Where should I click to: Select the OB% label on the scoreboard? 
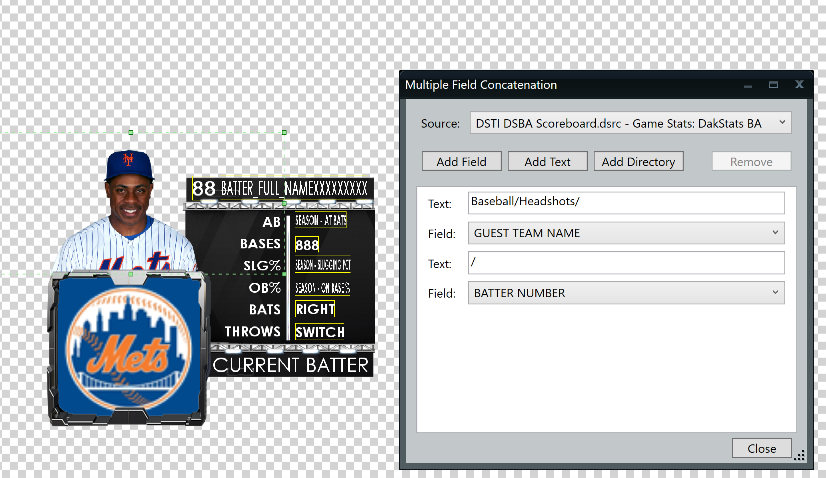(x=264, y=288)
